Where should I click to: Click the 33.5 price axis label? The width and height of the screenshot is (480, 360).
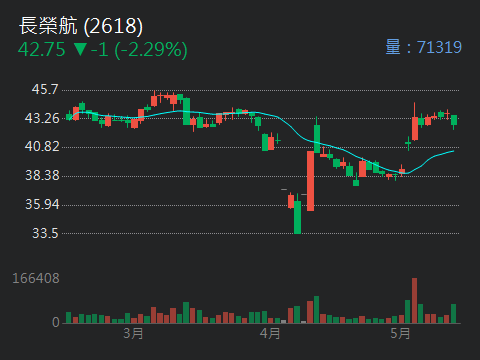click(45, 233)
